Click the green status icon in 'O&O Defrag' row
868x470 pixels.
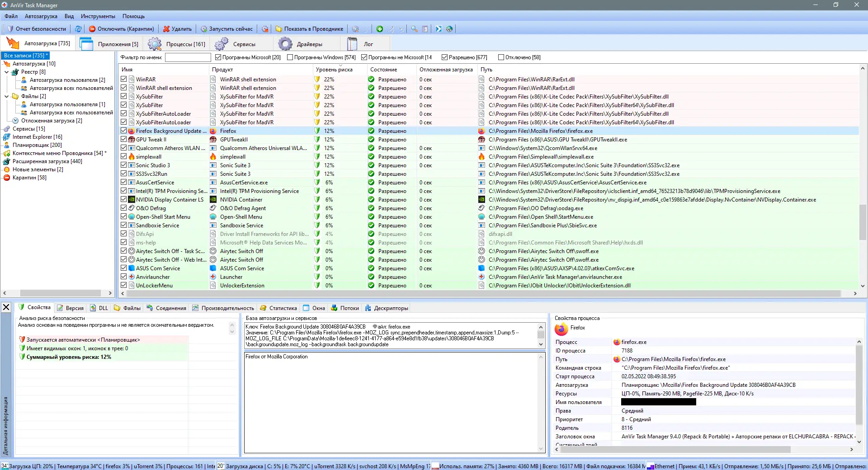click(x=371, y=208)
